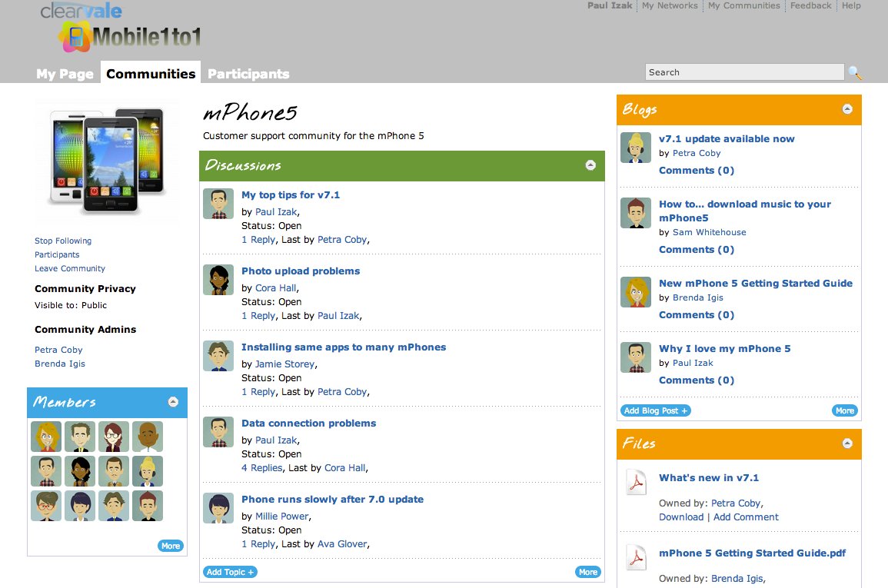
Task: Open blue-haired member avatar in bottom row
Action: tap(80, 506)
